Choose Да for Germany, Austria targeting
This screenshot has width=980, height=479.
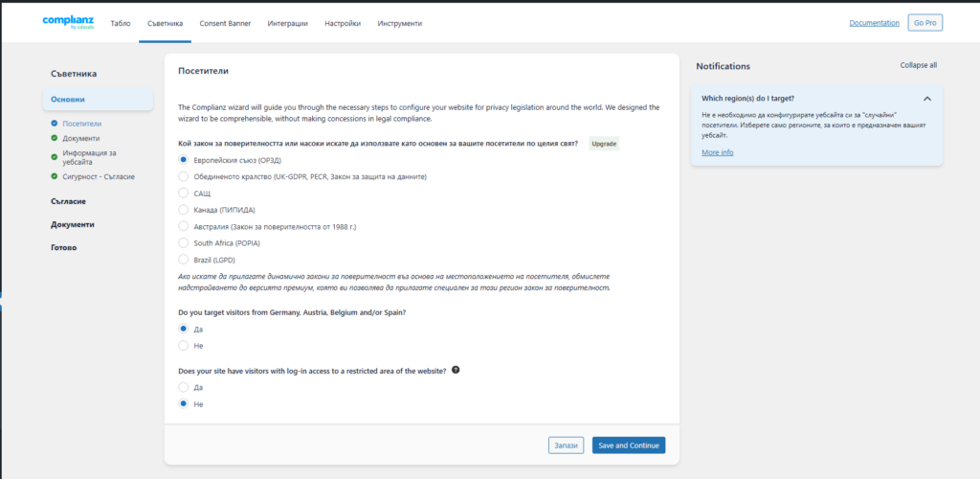click(183, 329)
